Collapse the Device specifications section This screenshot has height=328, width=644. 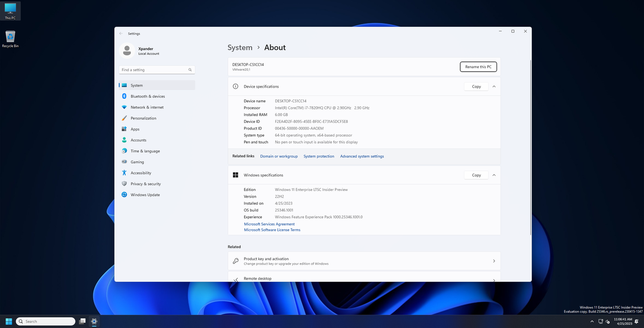tap(494, 87)
